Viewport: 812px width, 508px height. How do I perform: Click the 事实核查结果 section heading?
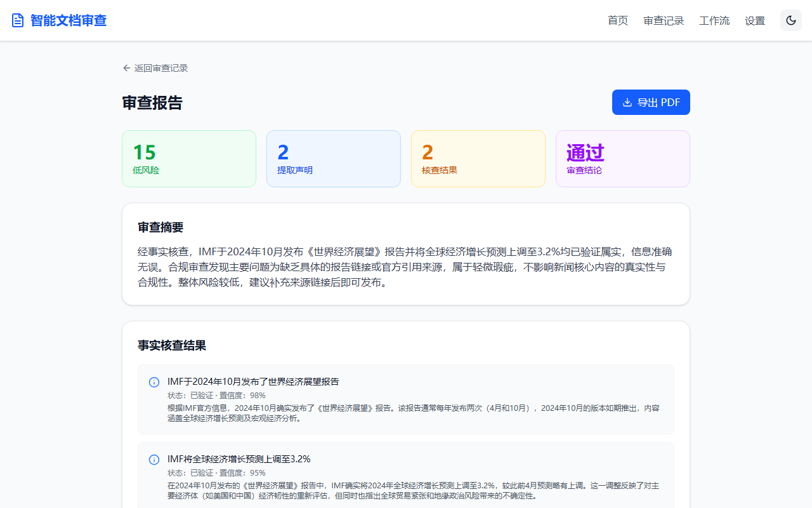coord(172,345)
